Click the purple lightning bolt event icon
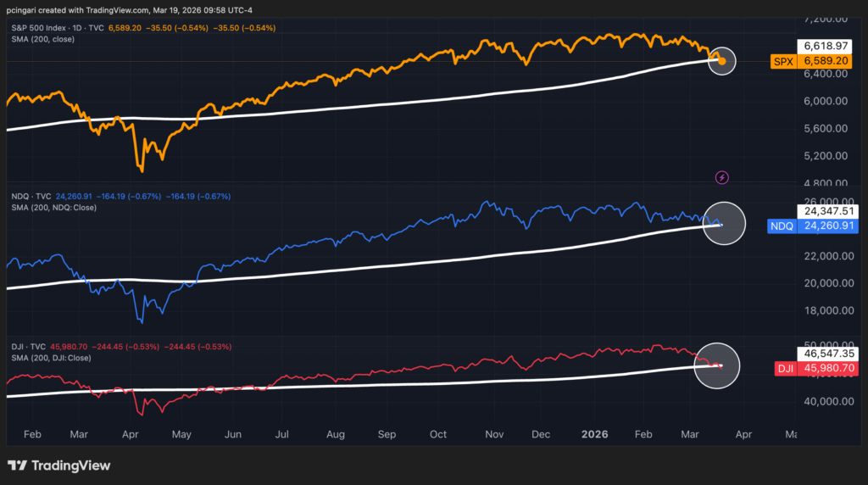This screenshot has width=868, height=485. click(x=722, y=177)
